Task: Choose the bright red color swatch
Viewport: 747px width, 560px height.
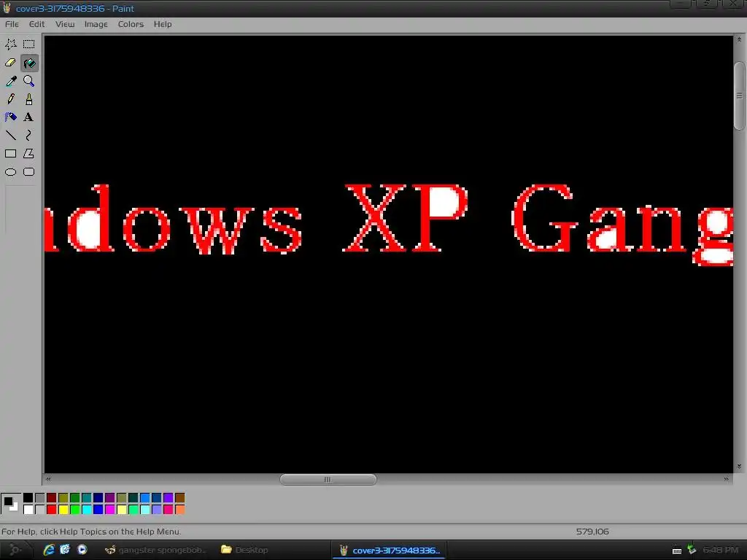Action: click(52, 510)
